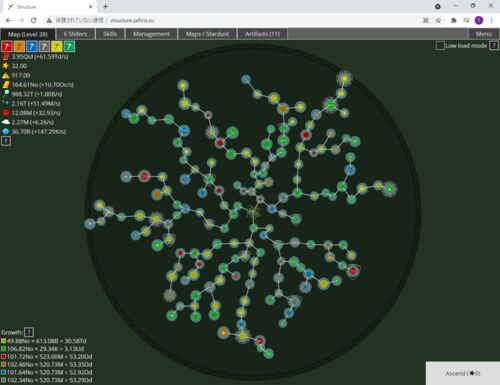Click the Low load mode help icon
Screen dimensions: 500x385
(494, 45)
